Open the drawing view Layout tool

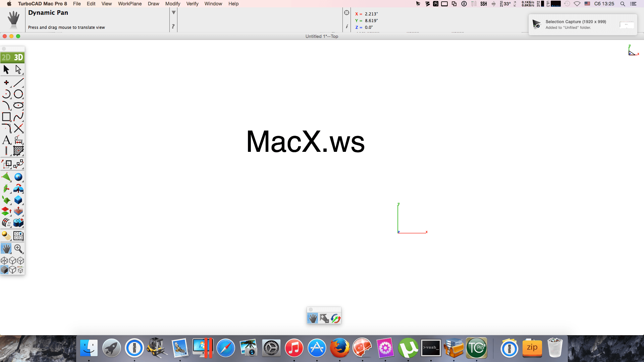[x=18, y=236]
